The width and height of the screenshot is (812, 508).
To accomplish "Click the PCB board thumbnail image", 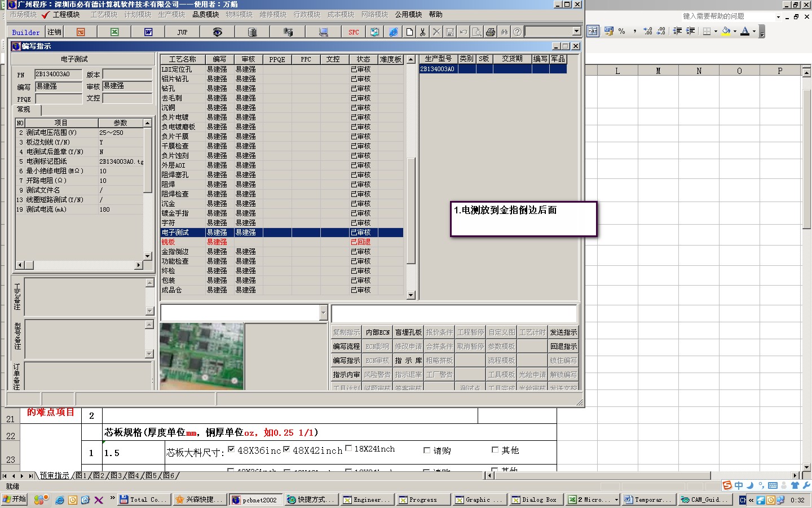I will coord(202,356).
